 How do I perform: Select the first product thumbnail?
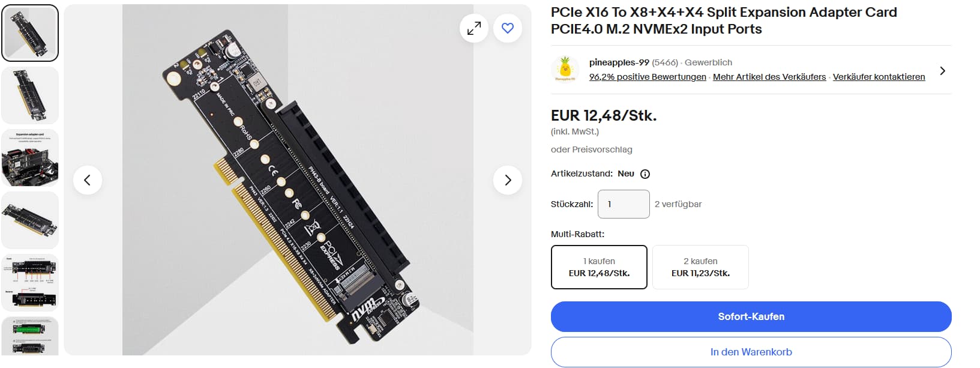(x=30, y=33)
